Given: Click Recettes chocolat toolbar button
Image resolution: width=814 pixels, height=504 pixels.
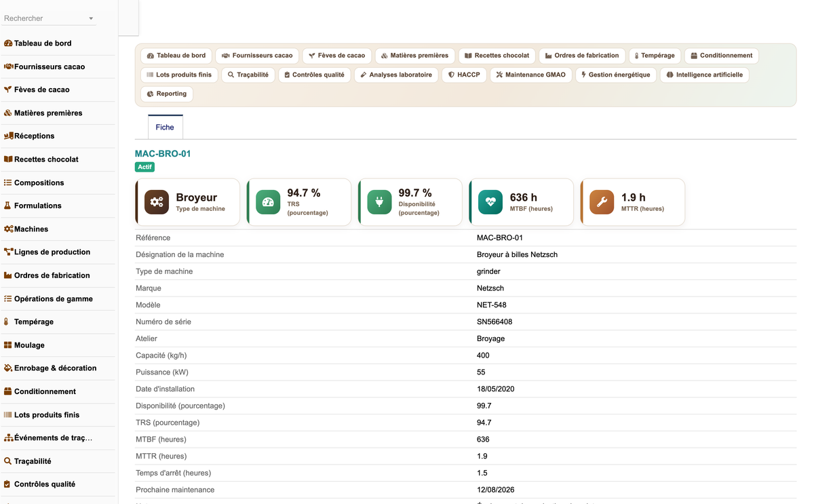Looking at the screenshot, I should (x=497, y=56).
